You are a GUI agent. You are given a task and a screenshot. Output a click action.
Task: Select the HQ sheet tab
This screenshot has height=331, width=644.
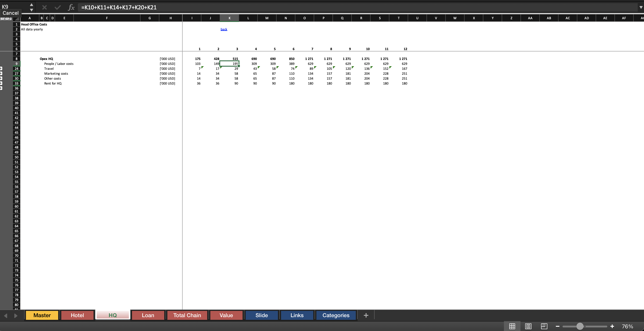tap(113, 315)
